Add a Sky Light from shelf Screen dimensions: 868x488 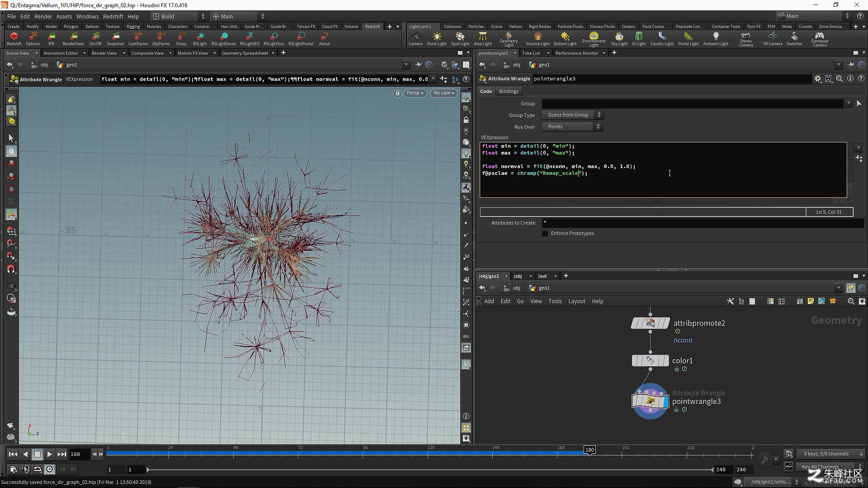tap(619, 39)
